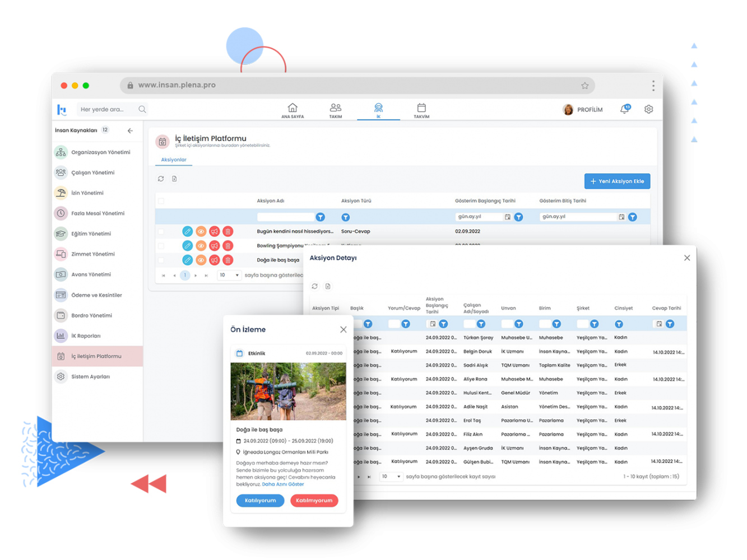Image resolution: width=747 pixels, height=560 pixels.
Task: Open the settings gear in the top bar
Action: pyautogui.click(x=648, y=109)
